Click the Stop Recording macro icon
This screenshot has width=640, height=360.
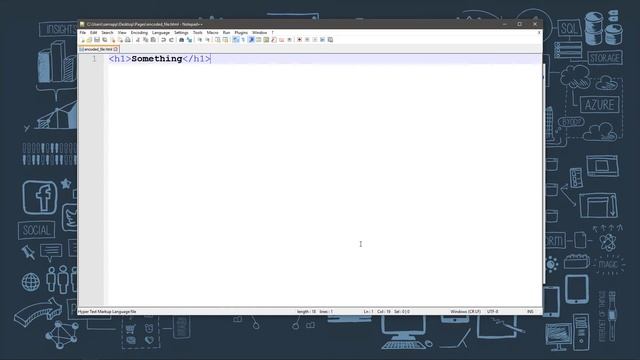point(307,40)
